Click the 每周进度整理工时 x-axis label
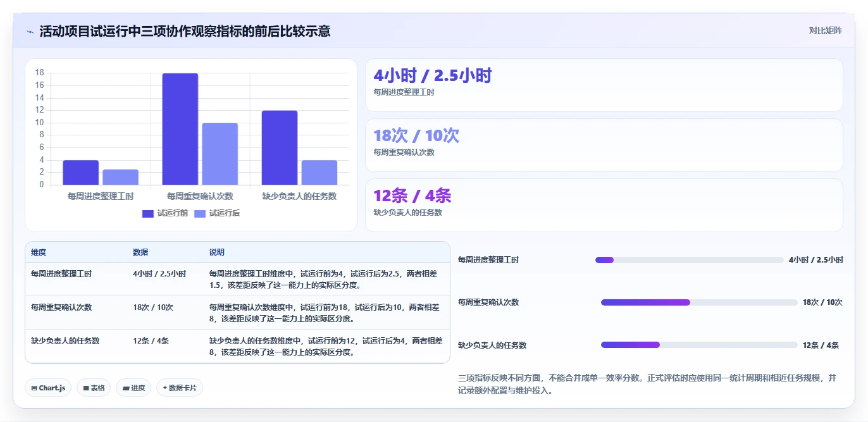Image resolution: width=868 pixels, height=422 pixels. pyautogui.click(x=101, y=196)
